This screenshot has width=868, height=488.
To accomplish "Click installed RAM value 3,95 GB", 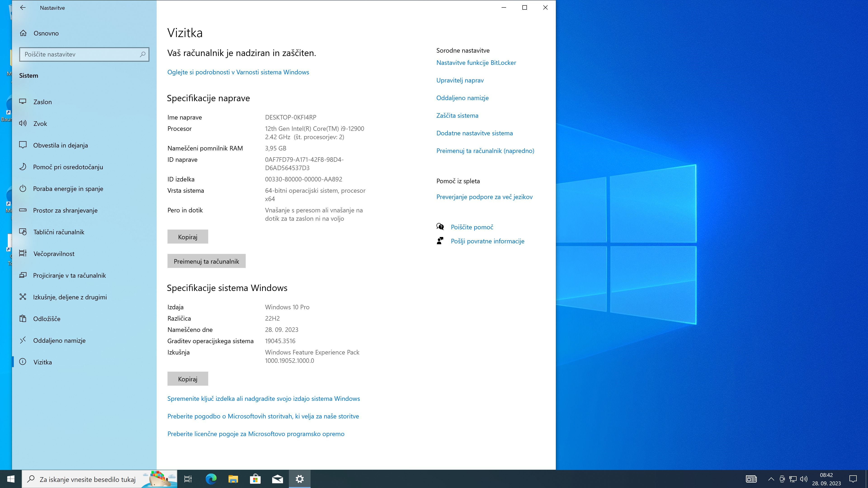I will pos(275,148).
